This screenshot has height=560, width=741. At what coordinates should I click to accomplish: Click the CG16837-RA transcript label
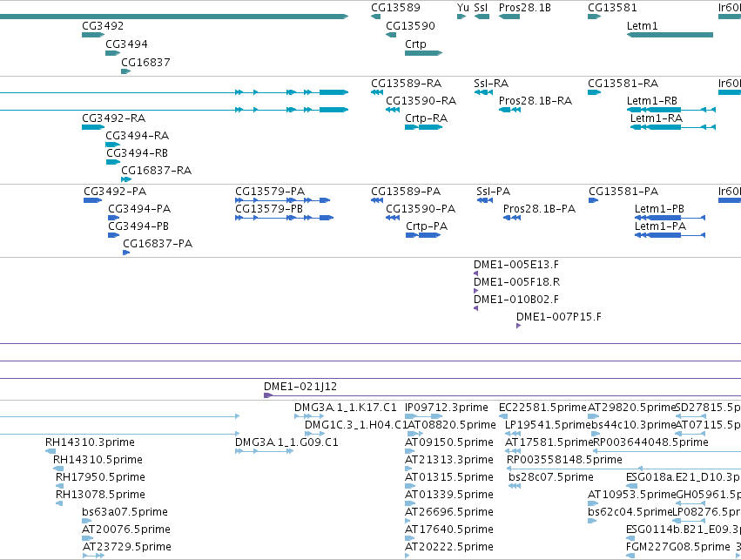click(157, 171)
